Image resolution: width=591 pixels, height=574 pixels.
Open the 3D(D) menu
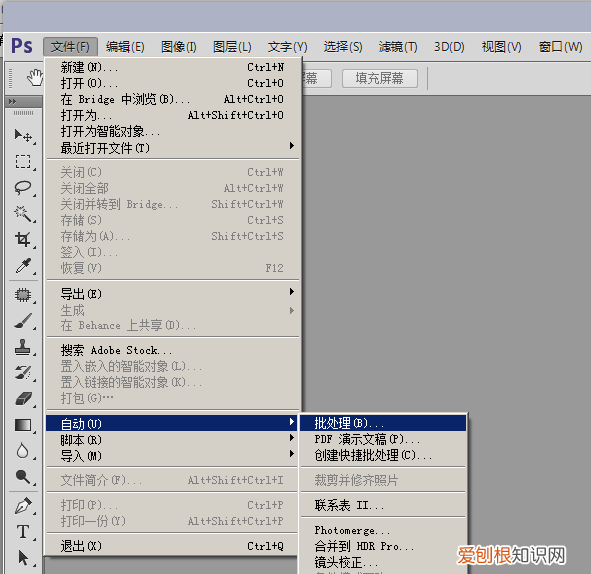point(449,47)
